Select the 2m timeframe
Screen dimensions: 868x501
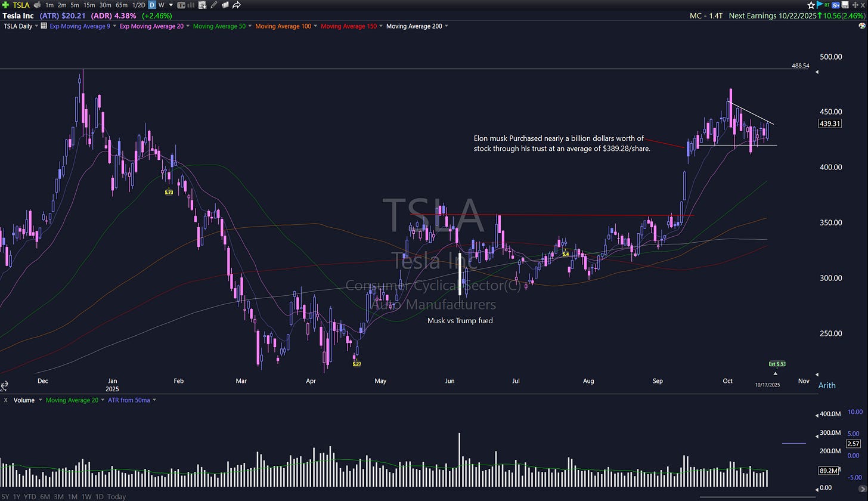tap(61, 5)
